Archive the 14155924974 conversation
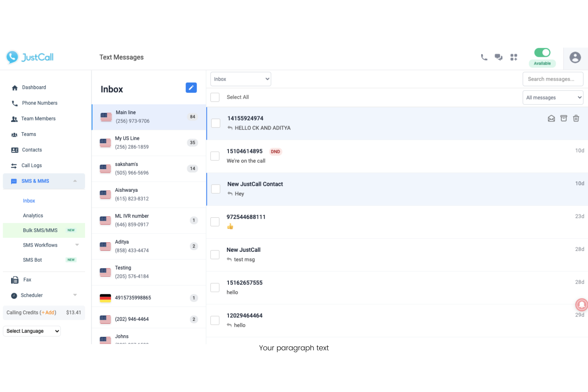The image size is (588, 392). pos(563,118)
